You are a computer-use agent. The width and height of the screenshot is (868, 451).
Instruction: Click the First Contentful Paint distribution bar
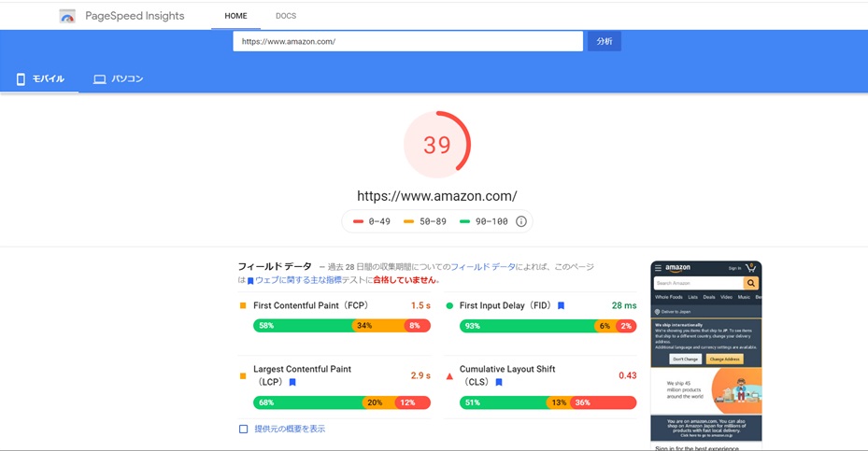click(x=341, y=326)
